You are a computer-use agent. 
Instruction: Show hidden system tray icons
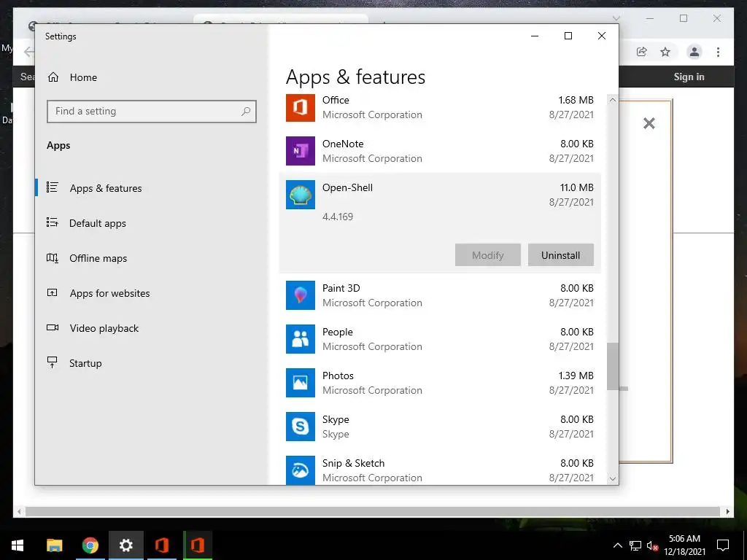click(617, 545)
